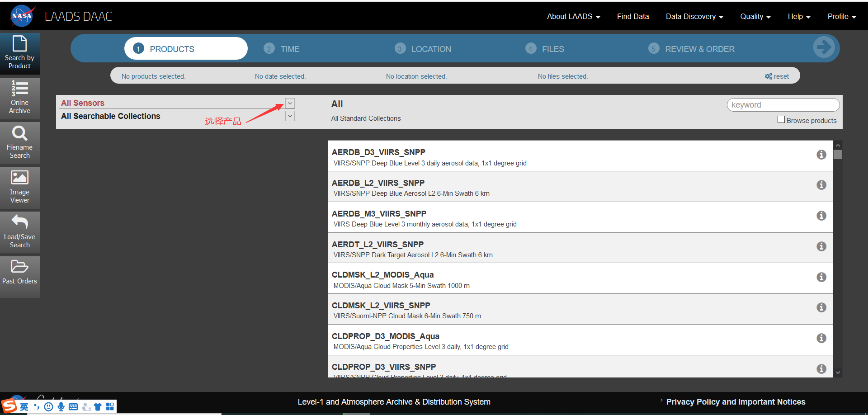Click 'No products selected.' status text

153,76
